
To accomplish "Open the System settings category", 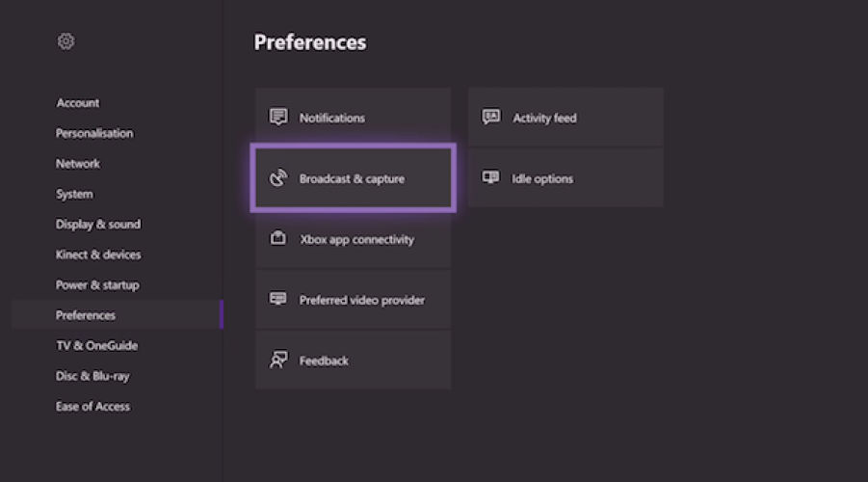I will tap(74, 194).
